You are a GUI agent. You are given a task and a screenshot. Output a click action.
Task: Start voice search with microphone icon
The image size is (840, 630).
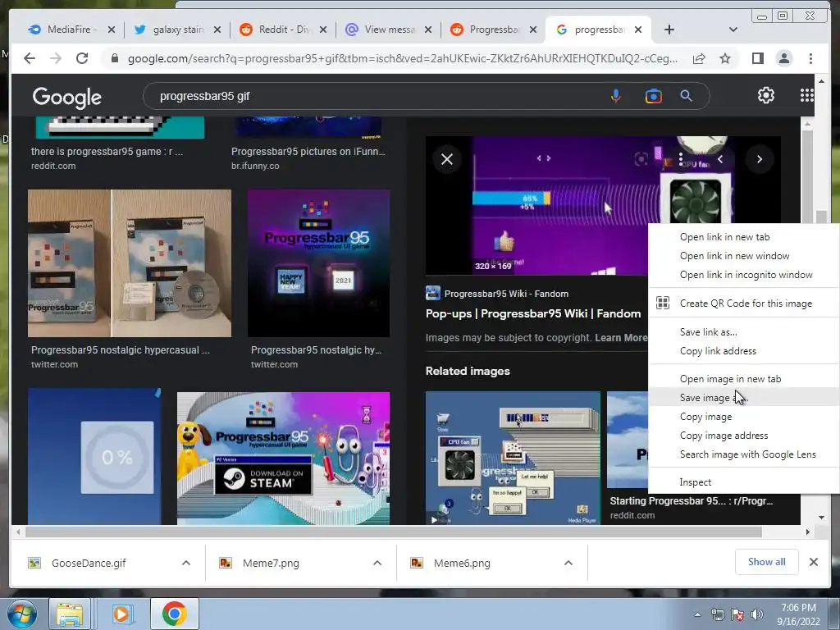coord(616,97)
